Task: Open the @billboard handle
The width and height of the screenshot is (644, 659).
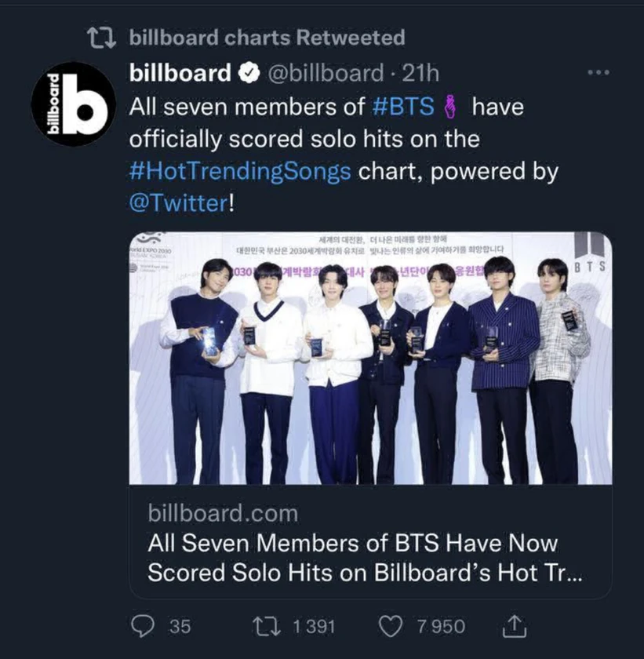Action: [x=326, y=74]
